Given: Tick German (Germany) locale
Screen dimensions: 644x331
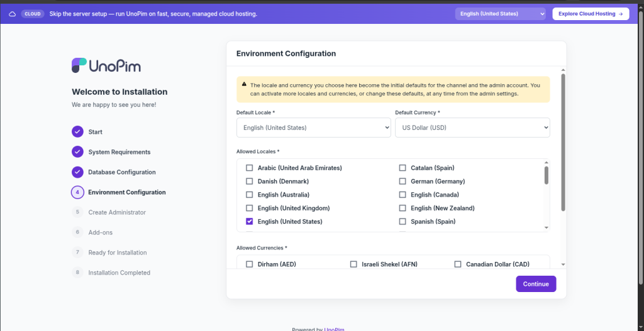Looking at the screenshot, I should tap(402, 182).
